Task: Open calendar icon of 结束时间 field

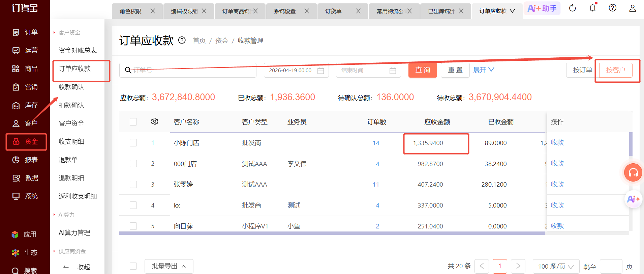Action: (x=393, y=71)
